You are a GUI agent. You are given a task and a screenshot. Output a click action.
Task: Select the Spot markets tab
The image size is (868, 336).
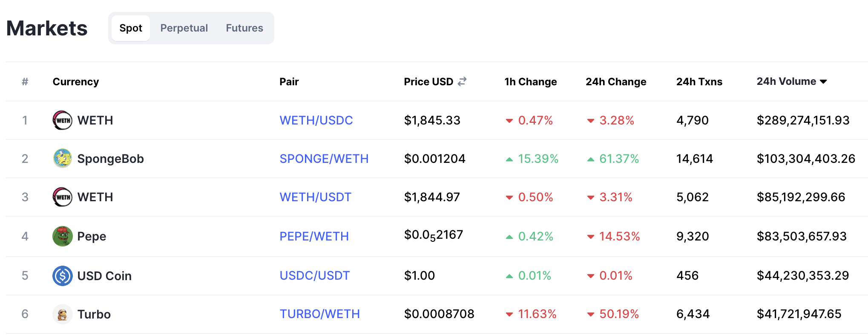[x=131, y=28]
